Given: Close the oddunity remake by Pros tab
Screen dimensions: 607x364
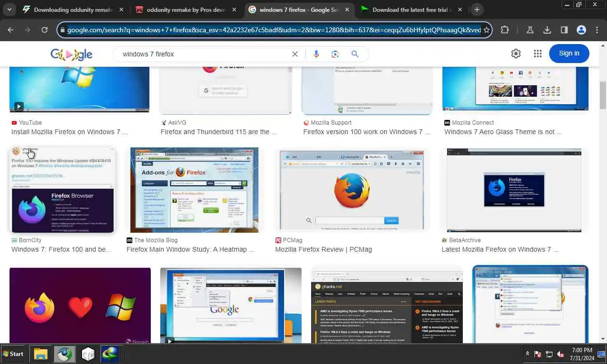Looking at the screenshot, I should (234, 9).
